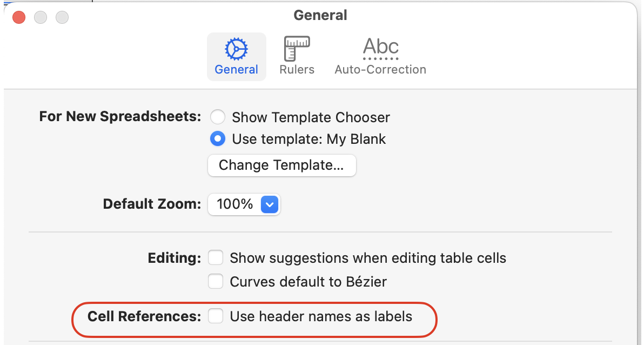Image resolution: width=644 pixels, height=345 pixels.
Task: Click the gray minimize window button
Action: pos(41,17)
